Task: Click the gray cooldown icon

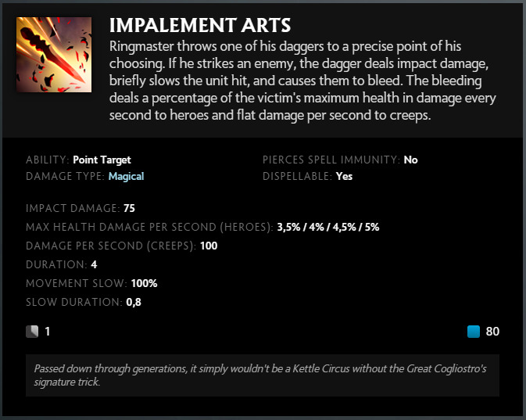Action: pos(32,332)
